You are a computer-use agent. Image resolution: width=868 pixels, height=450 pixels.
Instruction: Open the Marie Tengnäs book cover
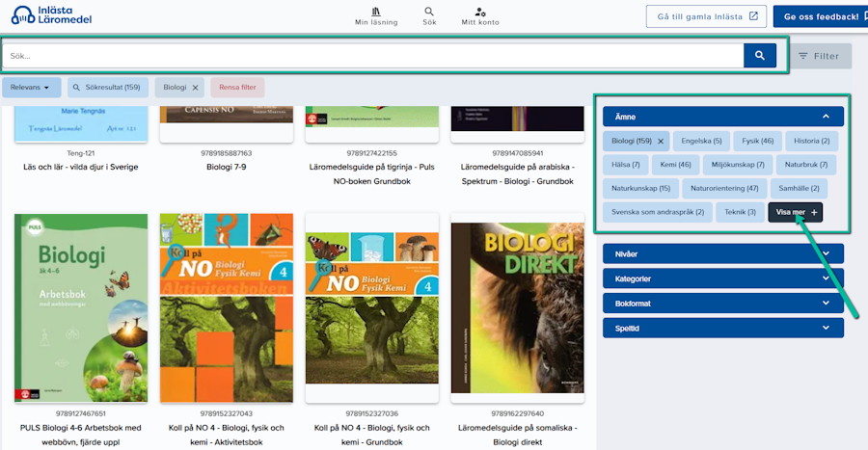point(81,124)
